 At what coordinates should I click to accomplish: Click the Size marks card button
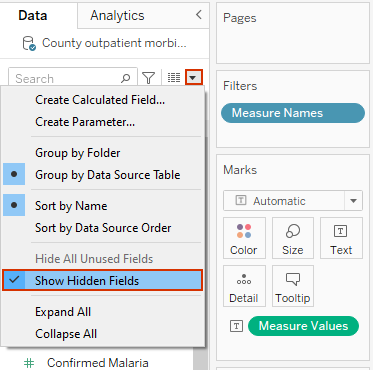point(293,238)
